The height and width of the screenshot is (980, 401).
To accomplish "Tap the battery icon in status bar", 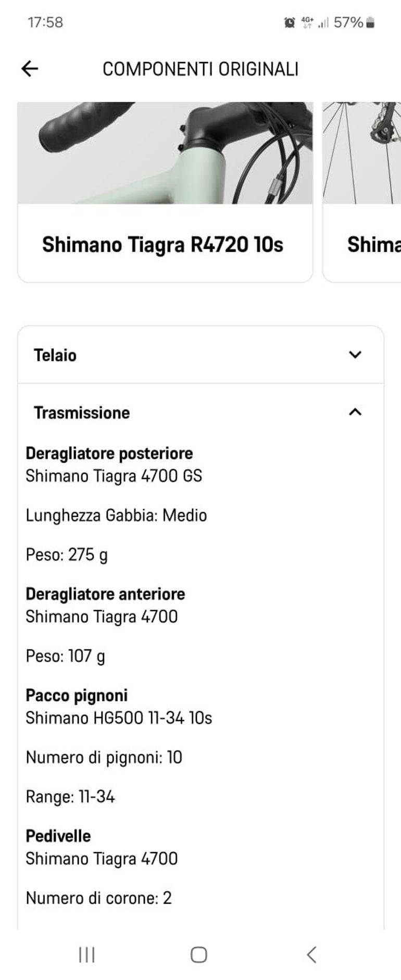I will point(370,22).
